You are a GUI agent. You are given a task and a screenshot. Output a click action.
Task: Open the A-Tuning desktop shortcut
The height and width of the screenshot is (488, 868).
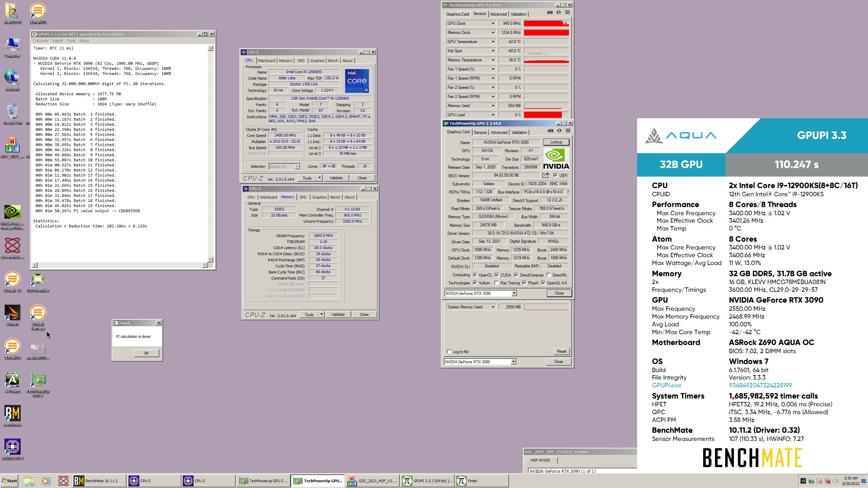pos(12,383)
